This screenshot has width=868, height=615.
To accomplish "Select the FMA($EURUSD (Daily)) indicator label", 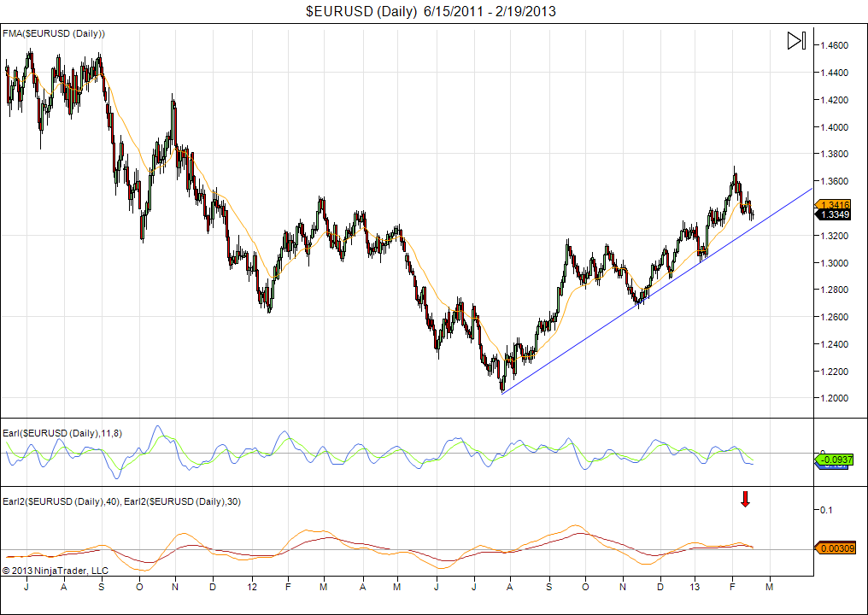I will [x=55, y=33].
